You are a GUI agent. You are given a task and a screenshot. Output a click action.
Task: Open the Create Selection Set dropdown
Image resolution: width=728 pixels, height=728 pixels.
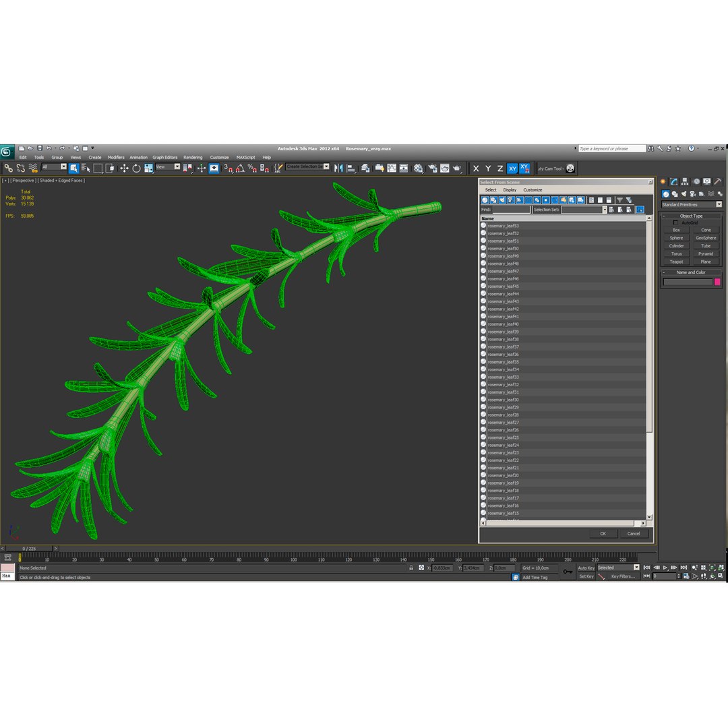tap(307, 166)
